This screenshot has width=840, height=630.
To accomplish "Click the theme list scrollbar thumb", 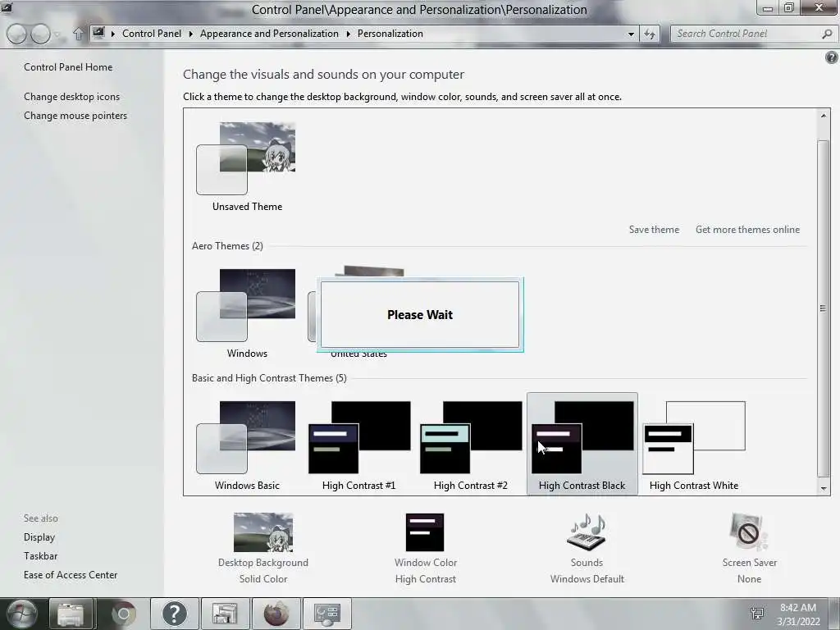I will click(x=824, y=308).
